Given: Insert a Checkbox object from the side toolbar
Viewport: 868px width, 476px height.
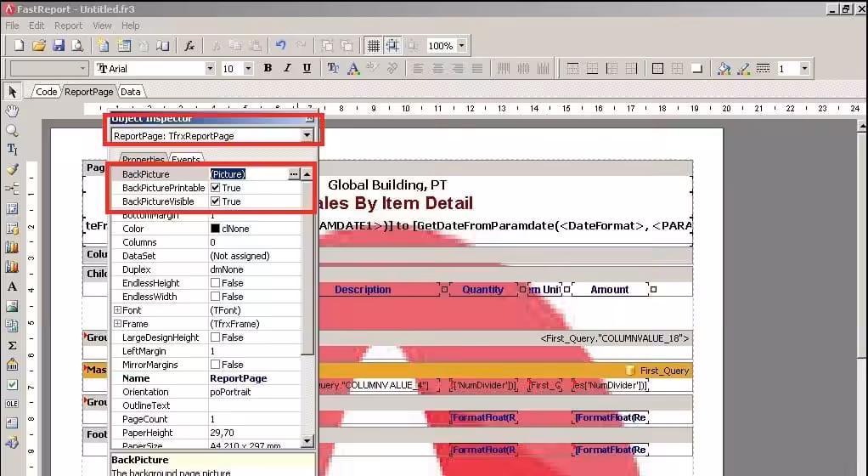Looking at the screenshot, I should click(12, 384).
